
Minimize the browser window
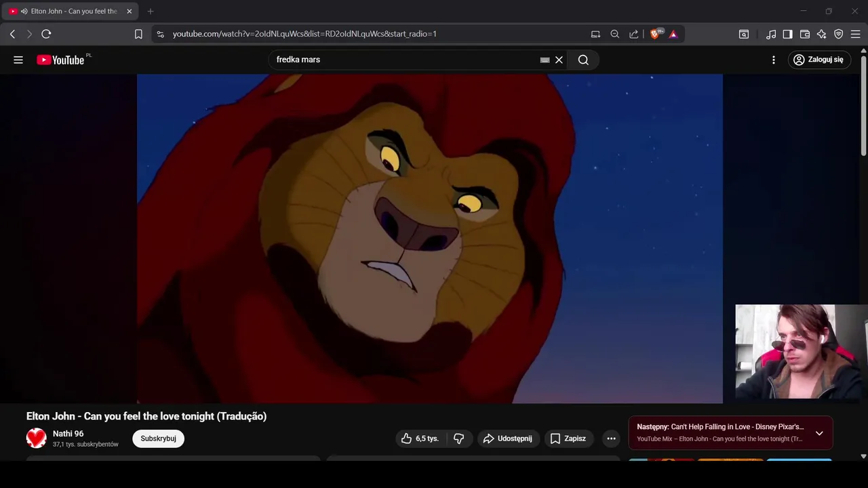[803, 12]
